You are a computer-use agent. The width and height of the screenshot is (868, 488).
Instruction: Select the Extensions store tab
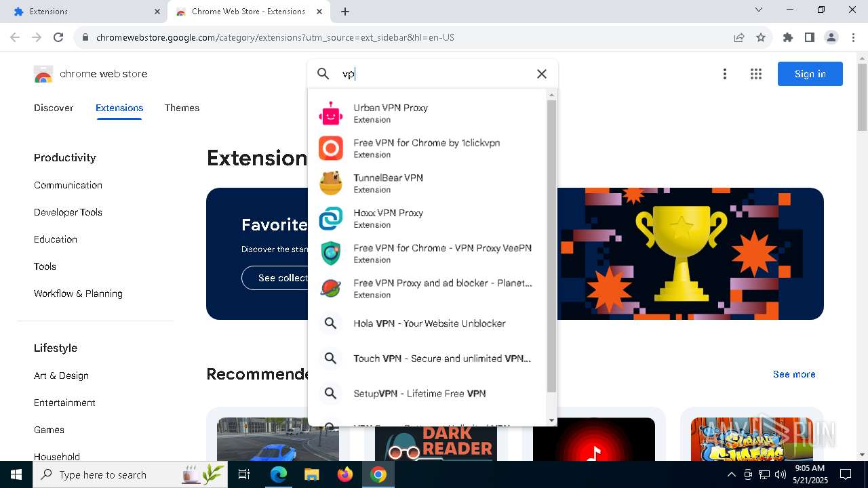119,108
